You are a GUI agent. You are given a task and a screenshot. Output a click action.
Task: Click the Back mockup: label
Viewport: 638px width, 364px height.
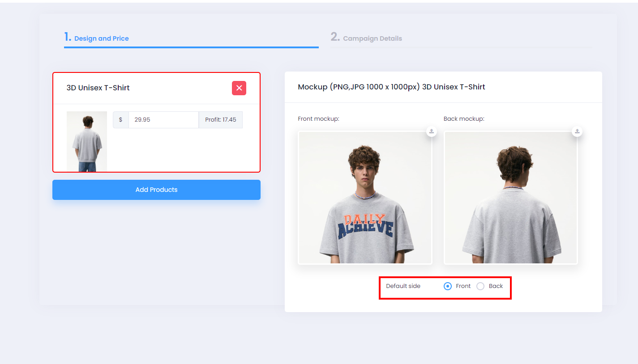464,119
